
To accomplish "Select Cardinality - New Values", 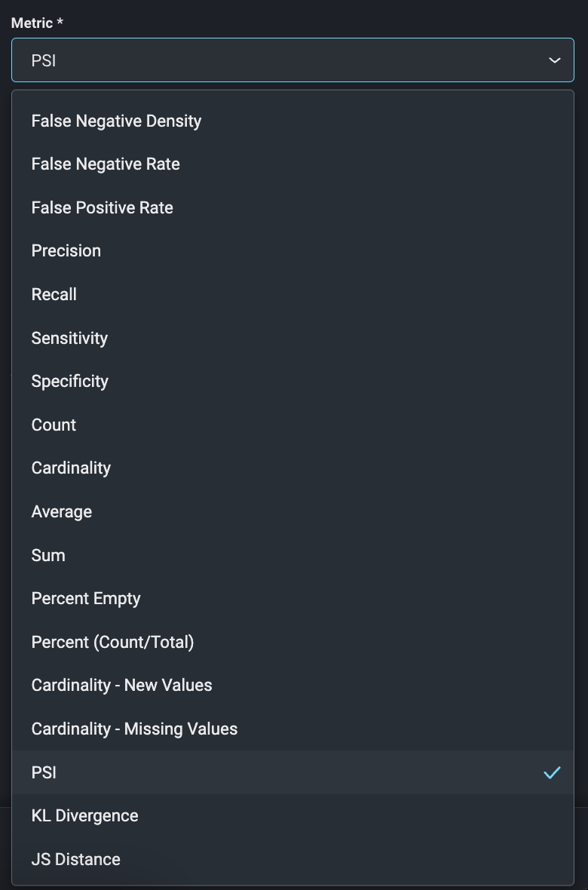I will click(122, 685).
